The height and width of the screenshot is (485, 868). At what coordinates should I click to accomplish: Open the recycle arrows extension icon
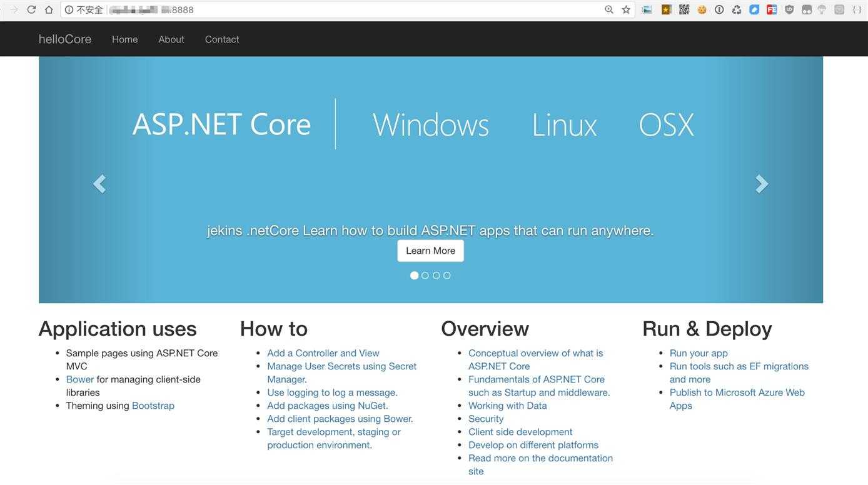737,9
